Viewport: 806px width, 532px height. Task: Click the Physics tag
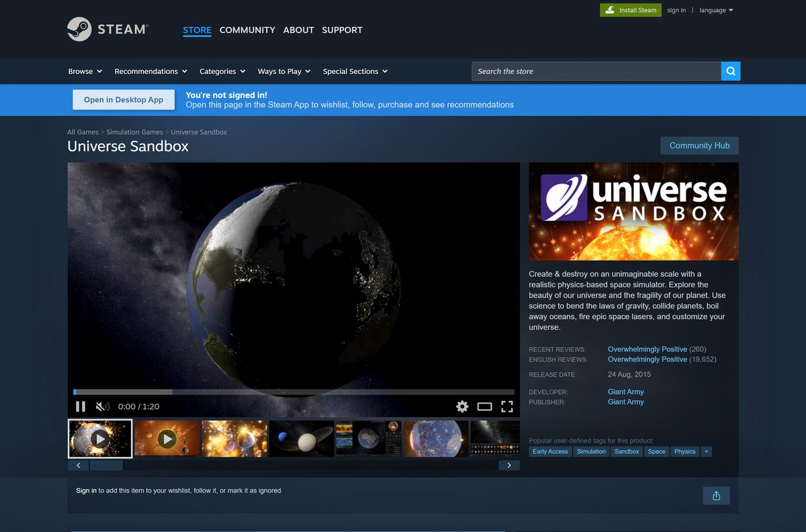coord(685,451)
